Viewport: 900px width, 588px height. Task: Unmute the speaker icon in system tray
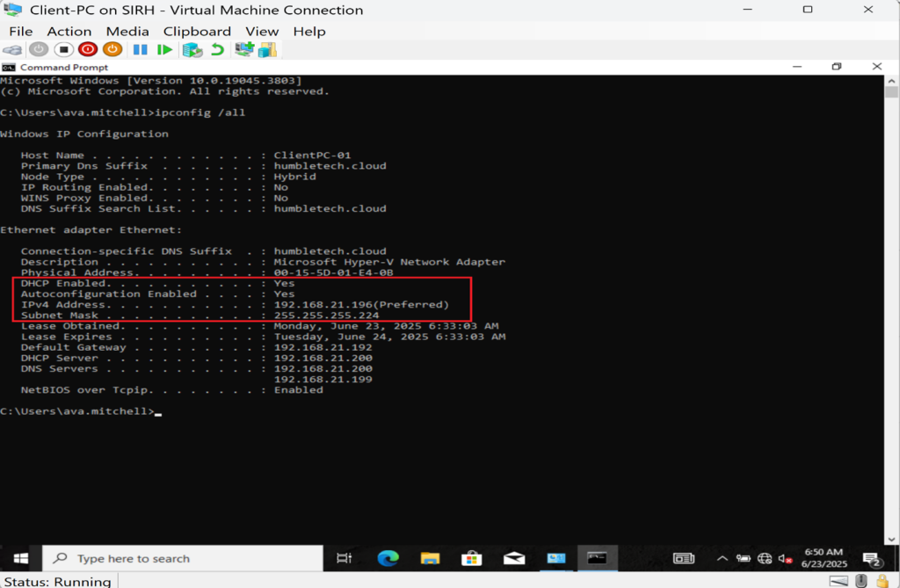(x=783, y=559)
